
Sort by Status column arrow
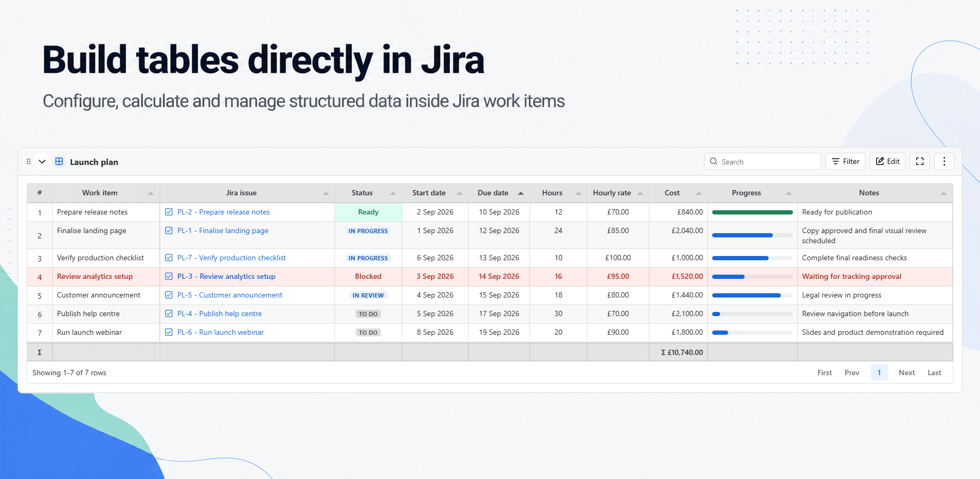[x=393, y=193]
